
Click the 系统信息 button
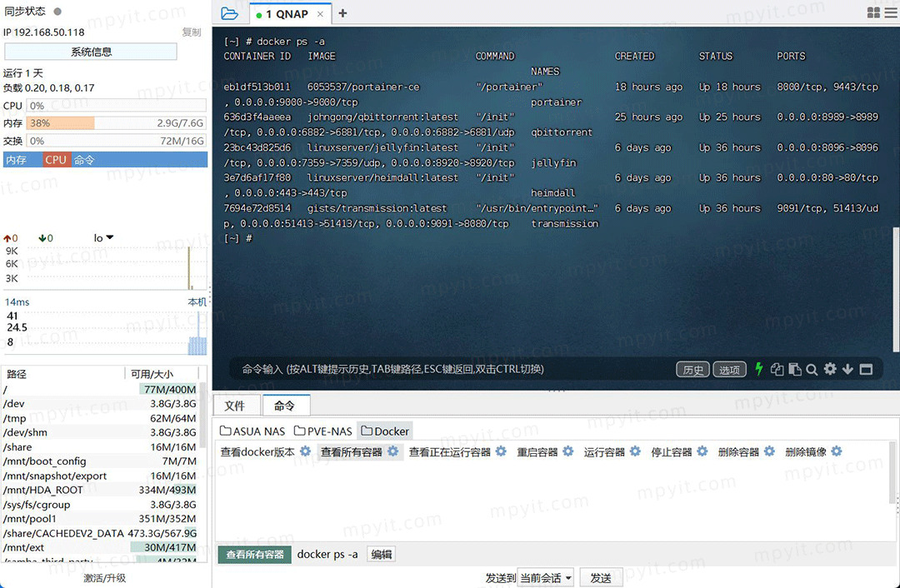coord(91,52)
